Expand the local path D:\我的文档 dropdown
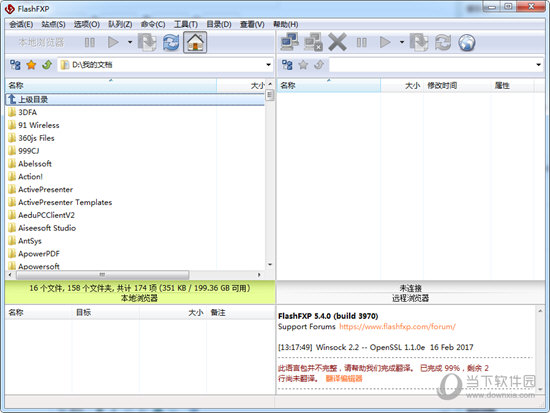This screenshot has width=550, height=413. [x=268, y=65]
